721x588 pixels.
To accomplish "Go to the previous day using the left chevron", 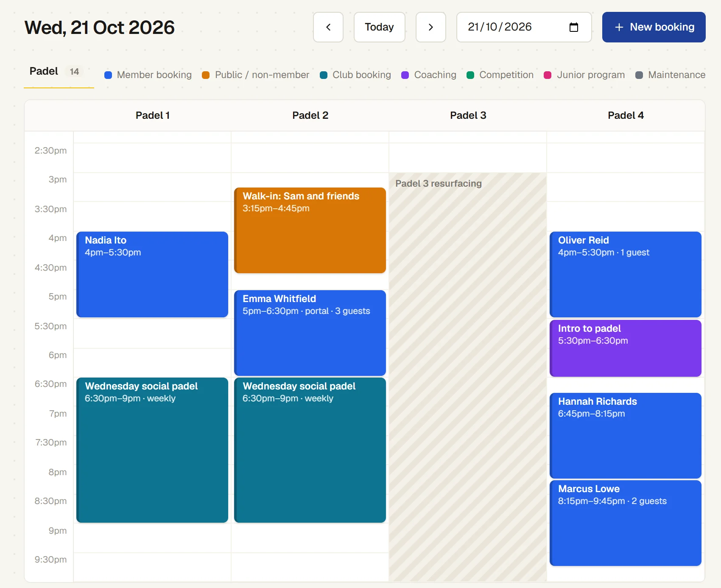I will 328,27.
